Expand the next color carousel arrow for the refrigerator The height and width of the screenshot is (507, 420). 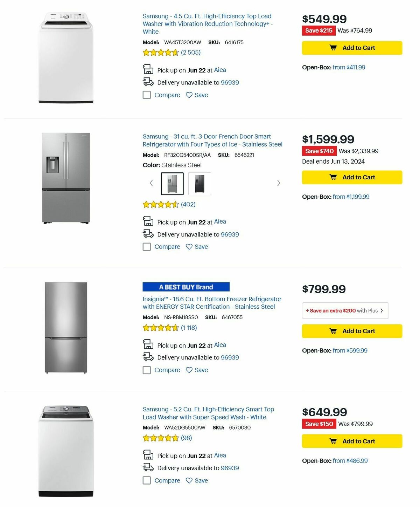[x=279, y=183]
